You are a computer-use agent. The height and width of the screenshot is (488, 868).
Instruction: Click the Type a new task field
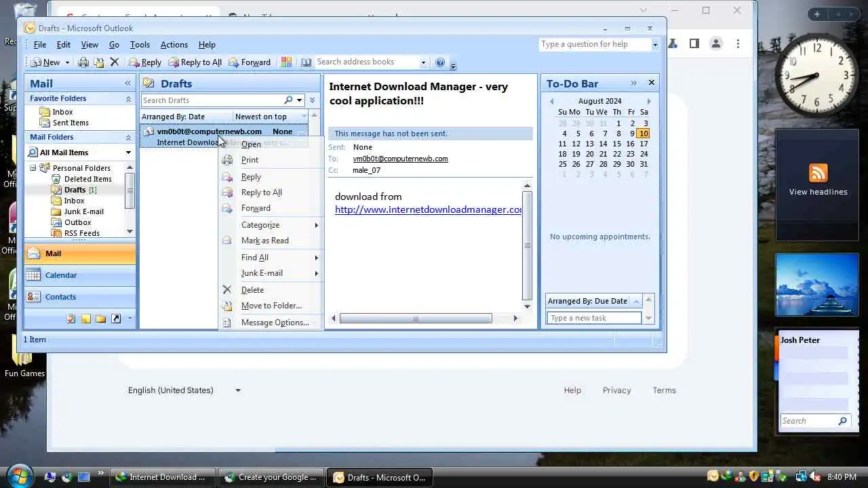(593, 318)
